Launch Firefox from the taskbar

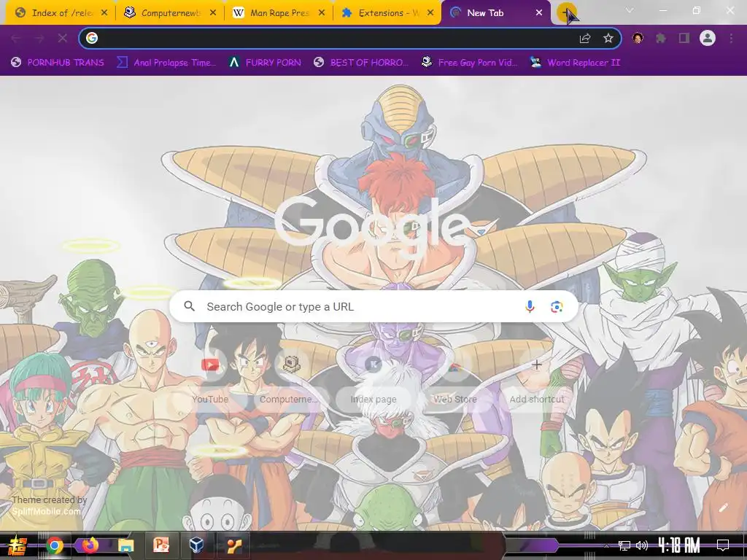coord(90,545)
